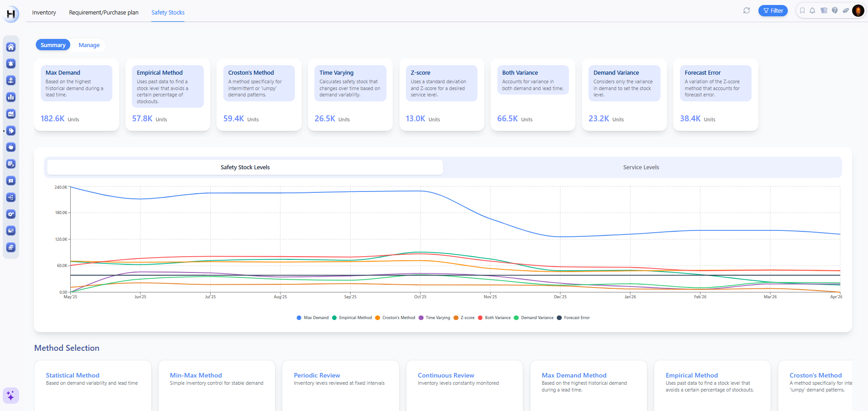Switch to the Manage view

89,45
